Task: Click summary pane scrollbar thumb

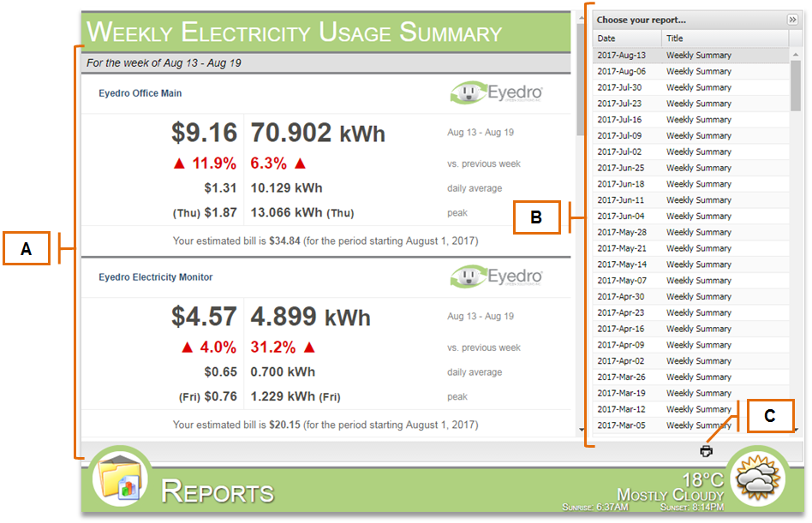Action: 582,78
